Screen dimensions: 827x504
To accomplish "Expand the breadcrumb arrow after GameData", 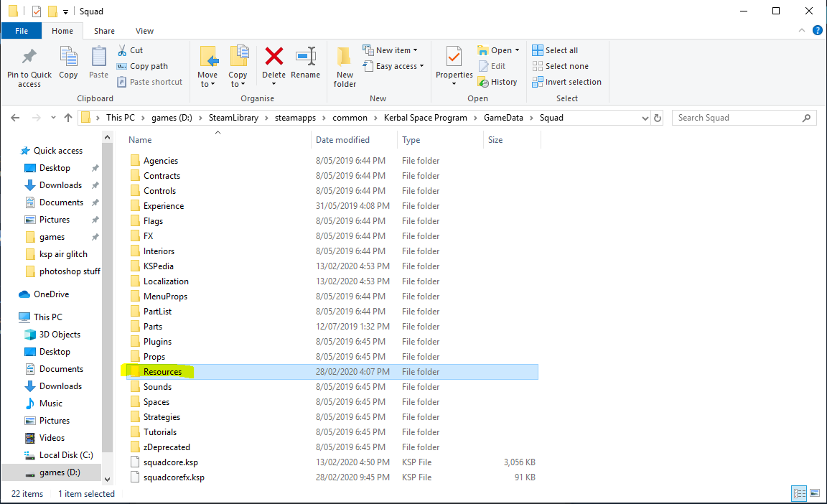I will [x=532, y=118].
